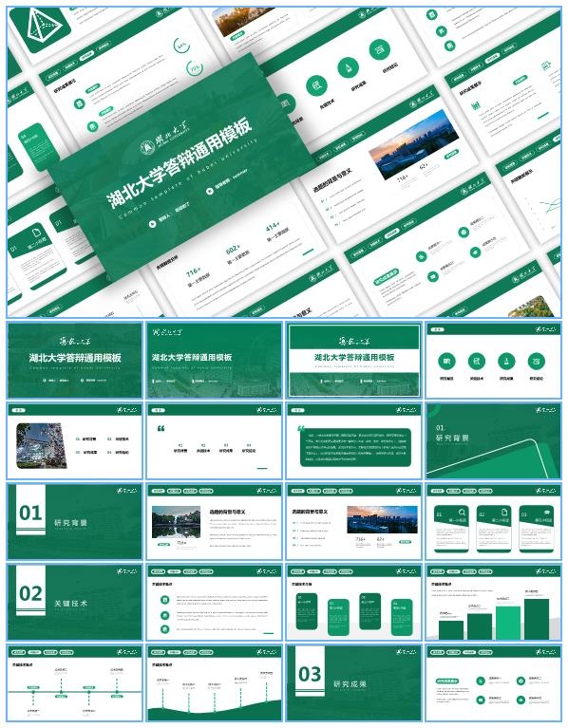Select the contents slide with quote mark

(214, 441)
